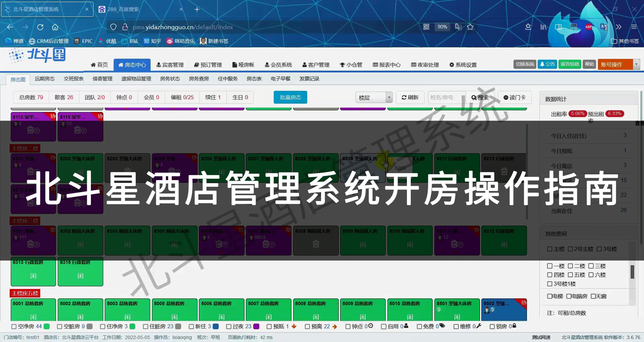Check the 电梯 checkbox
This screenshot has width=644, height=342.
550,296
